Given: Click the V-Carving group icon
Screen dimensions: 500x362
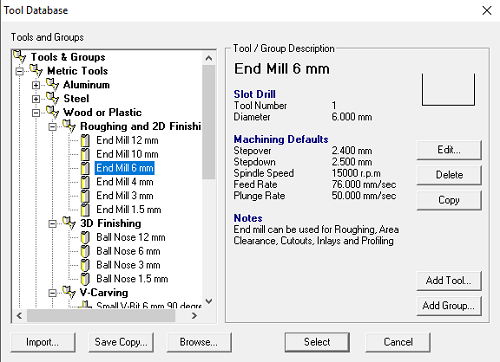Looking at the screenshot, I should 69,292.
